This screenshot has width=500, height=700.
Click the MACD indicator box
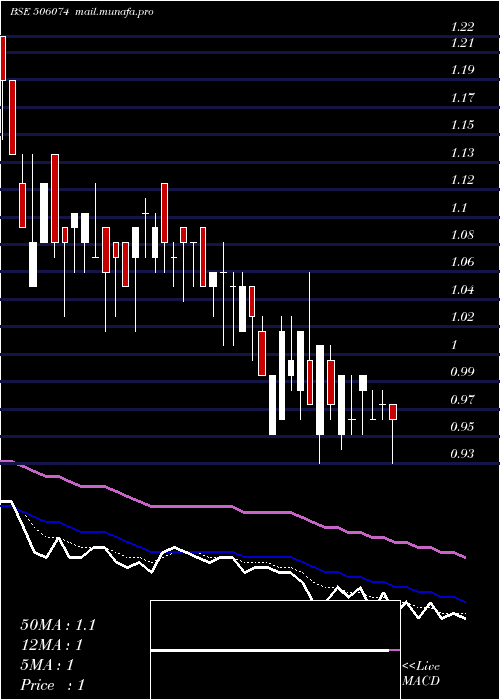(275, 650)
